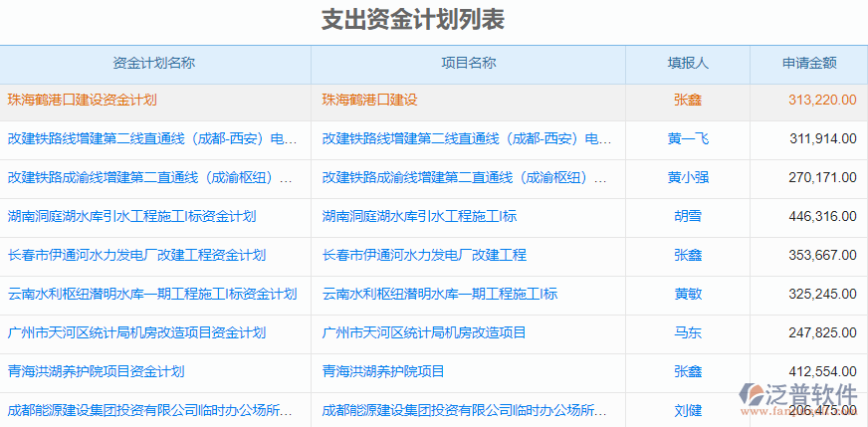Select 青海洪湖养护院项目资金计划 plan

pos(96,371)
